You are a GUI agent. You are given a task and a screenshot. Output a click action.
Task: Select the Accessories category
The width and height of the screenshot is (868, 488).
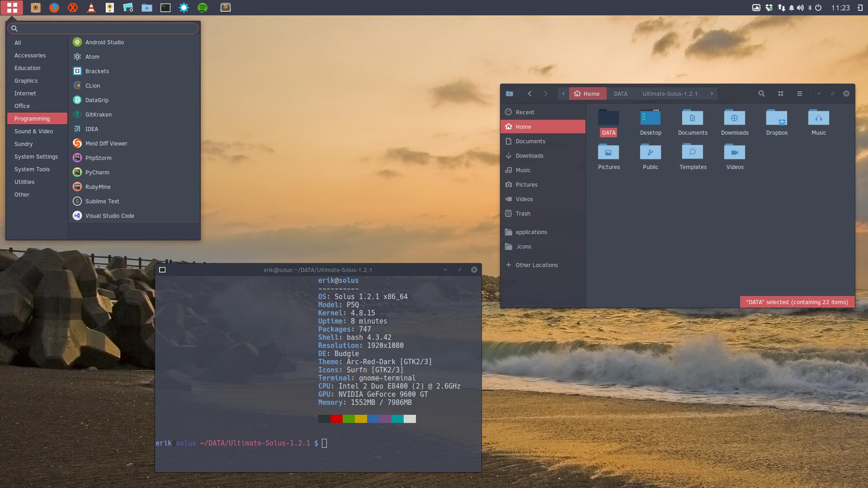(37, 55)
